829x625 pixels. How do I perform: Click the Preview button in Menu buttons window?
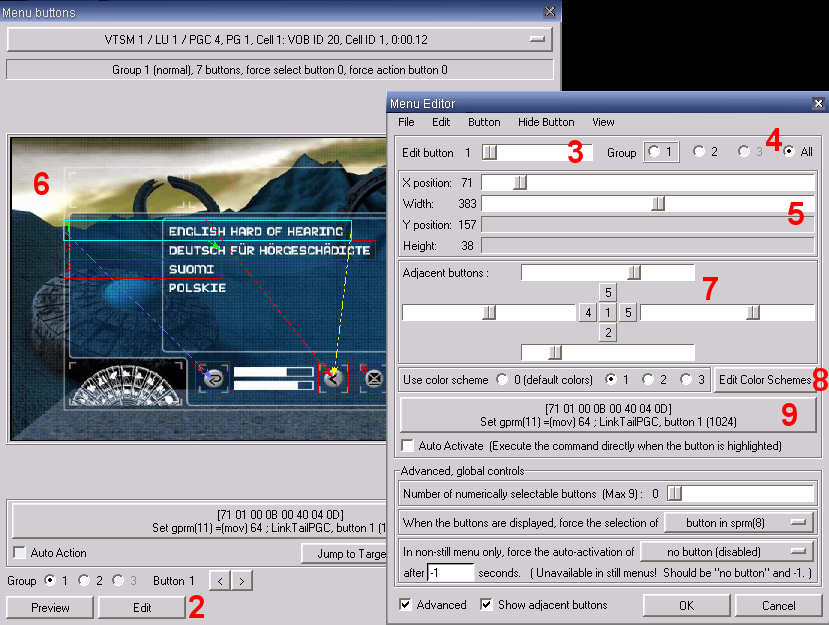pyautogui.click(x=50, y=608)
